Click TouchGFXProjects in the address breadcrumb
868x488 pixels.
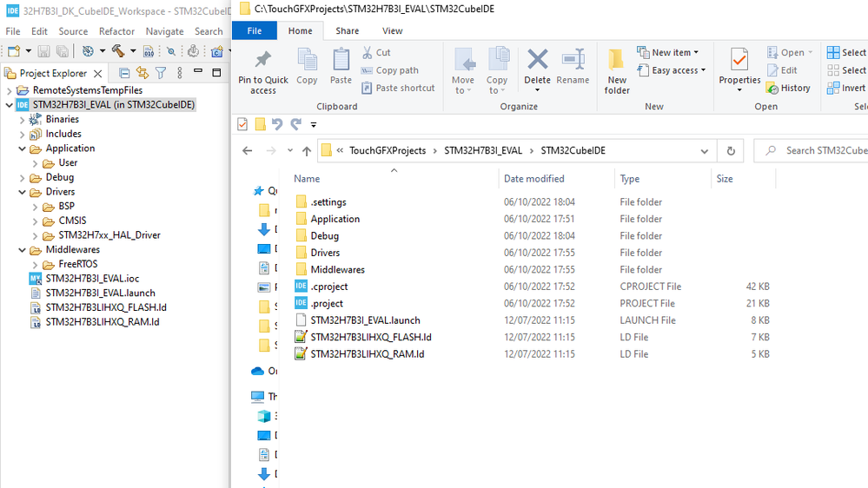pos(388,150)
